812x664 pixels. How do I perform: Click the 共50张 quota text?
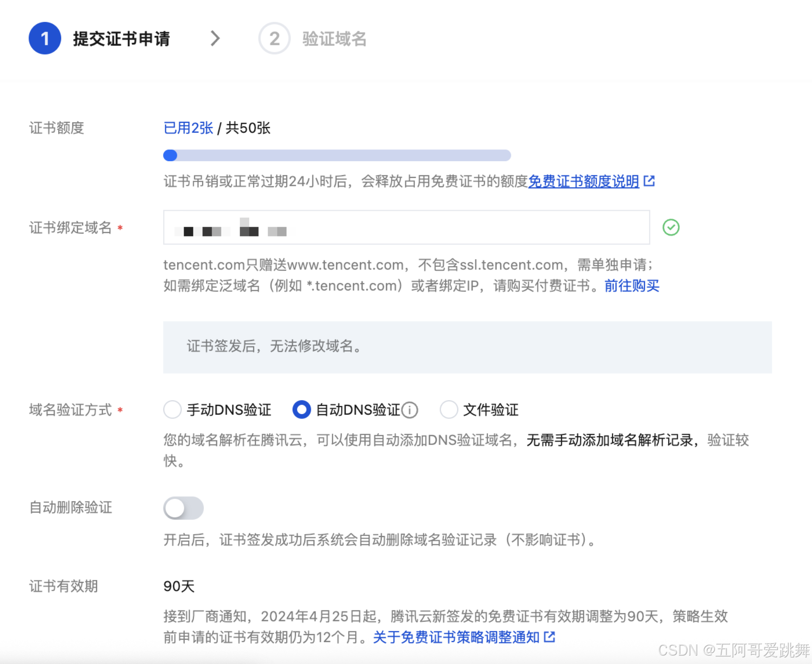pos(248,128)
